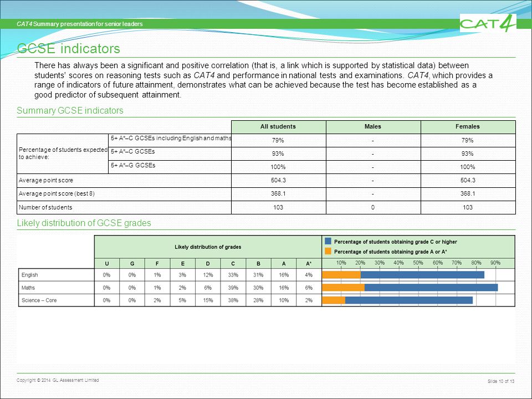This screenshot has width=532, height=399.
Task: Click the Maths orange bar segment
Action: point(343,288)
